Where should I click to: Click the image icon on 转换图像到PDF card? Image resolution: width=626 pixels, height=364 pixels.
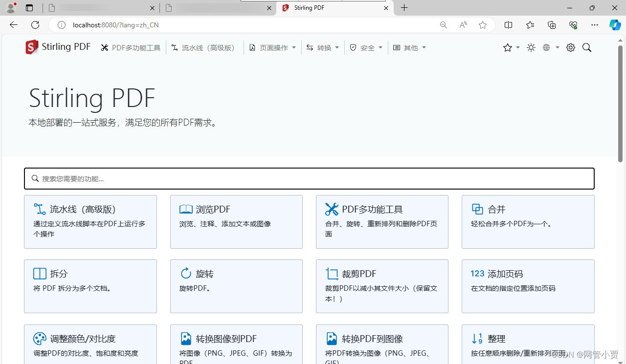point(186,339)
